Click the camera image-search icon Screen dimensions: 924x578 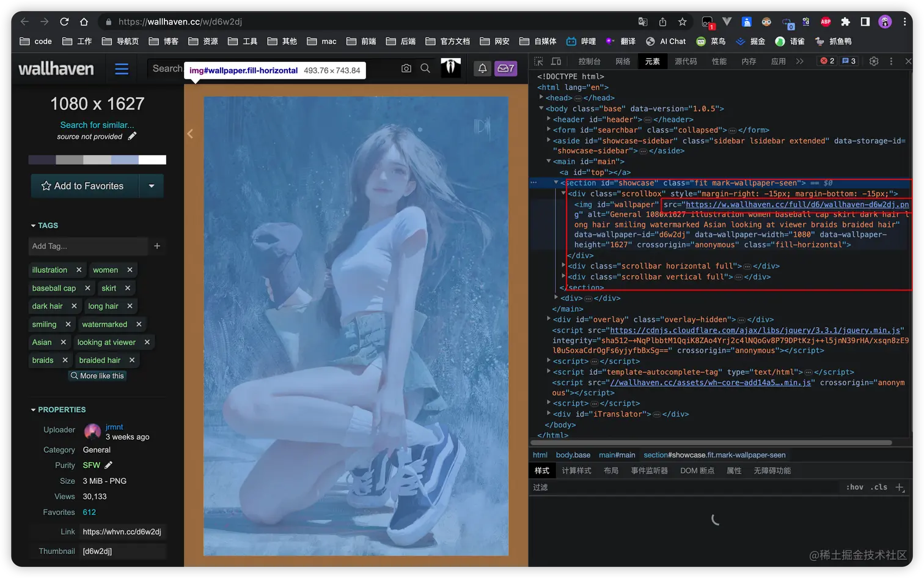[x=406, y=68]
